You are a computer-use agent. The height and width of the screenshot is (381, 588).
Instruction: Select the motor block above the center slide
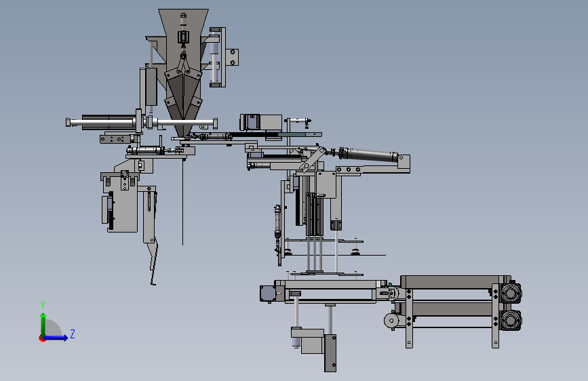(261, 123)
